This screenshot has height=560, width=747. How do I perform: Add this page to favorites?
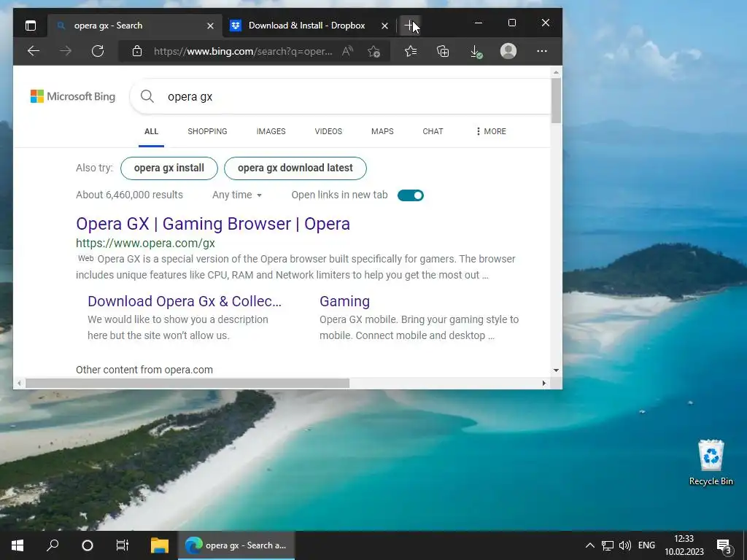click(374, 51)
